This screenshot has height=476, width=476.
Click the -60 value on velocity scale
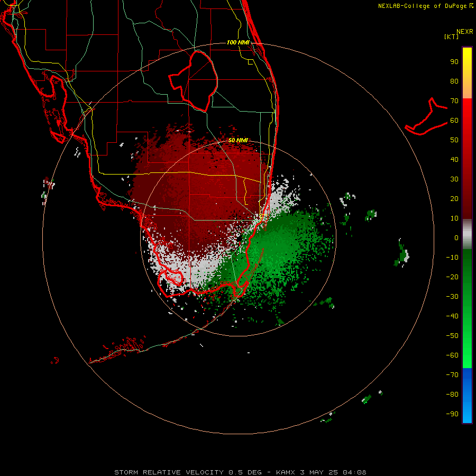tap(452, 355)
